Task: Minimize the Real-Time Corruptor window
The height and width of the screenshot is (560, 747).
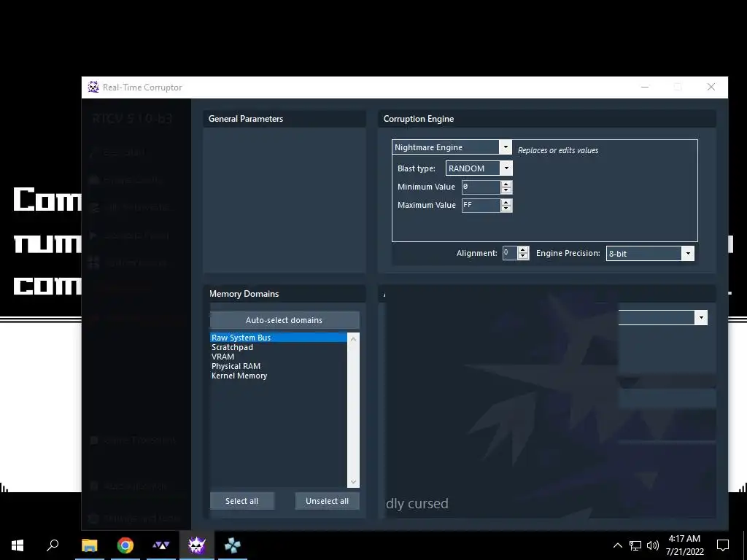Action: click(645, 87)
